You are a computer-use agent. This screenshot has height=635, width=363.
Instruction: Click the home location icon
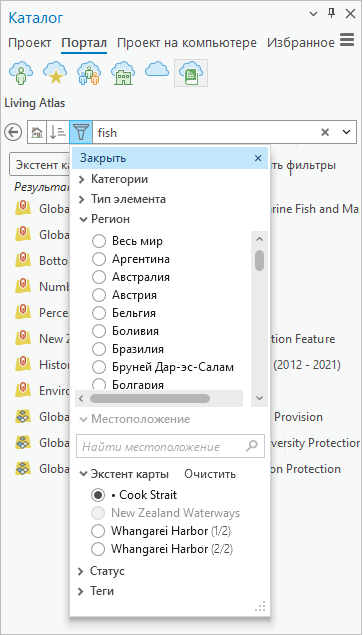click(x=37, y=132)
